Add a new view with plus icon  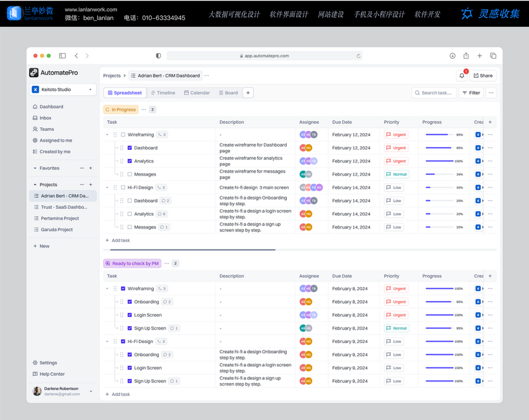click(248, 93)
